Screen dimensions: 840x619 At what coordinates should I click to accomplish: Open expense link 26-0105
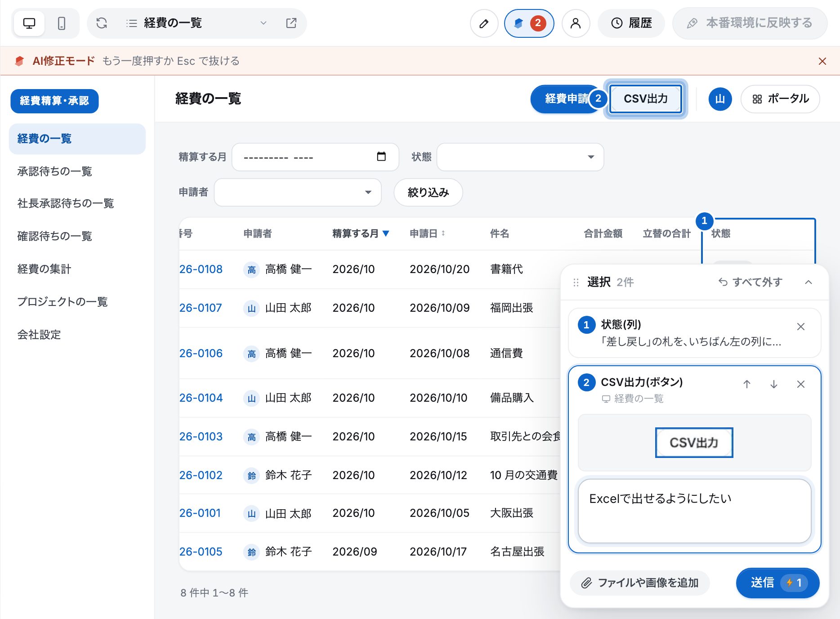(201, 552)
